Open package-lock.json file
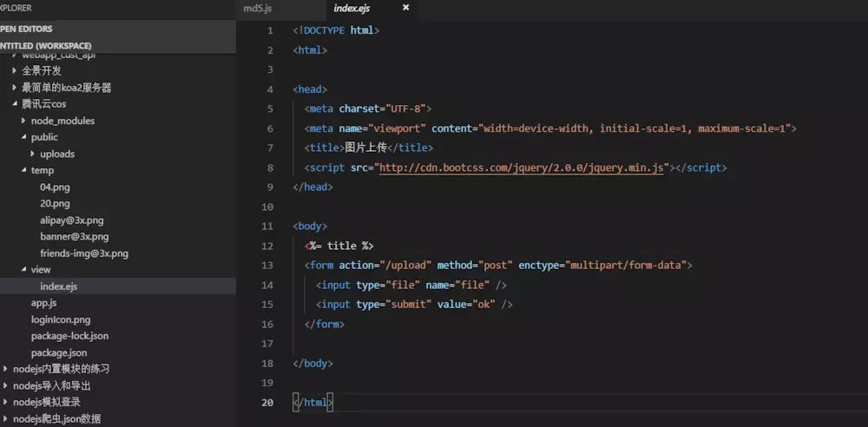 tap(69, 336)
